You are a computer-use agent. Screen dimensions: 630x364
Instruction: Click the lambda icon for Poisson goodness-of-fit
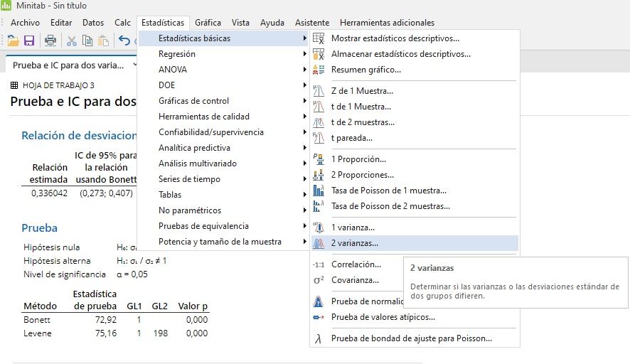pos(319,339)
